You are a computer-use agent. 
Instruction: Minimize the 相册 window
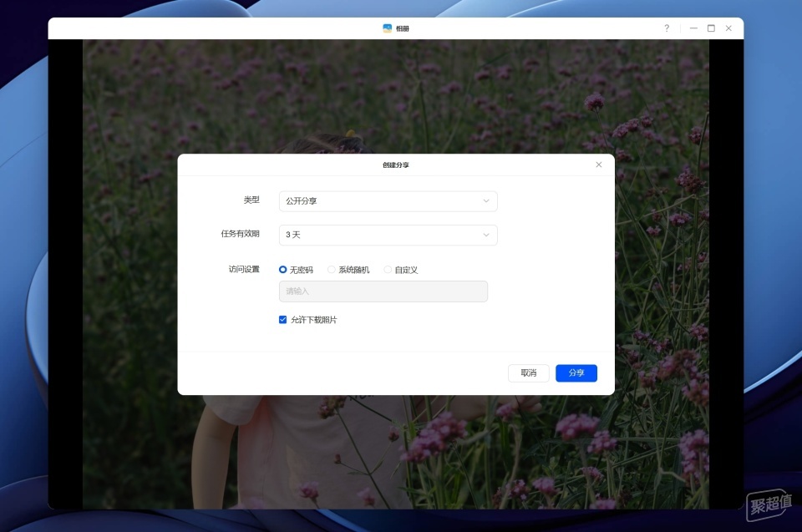pyautogui.click(x=693, y=28)
